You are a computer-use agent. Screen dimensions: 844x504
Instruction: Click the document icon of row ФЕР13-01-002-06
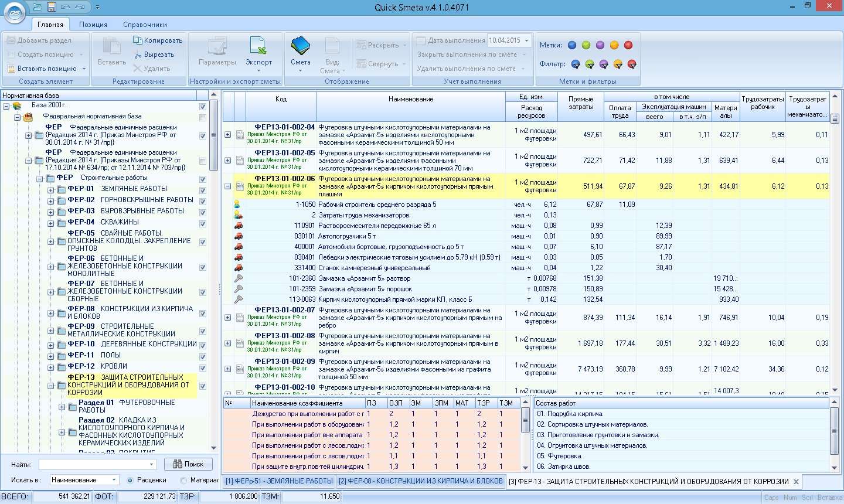(240, 186)
